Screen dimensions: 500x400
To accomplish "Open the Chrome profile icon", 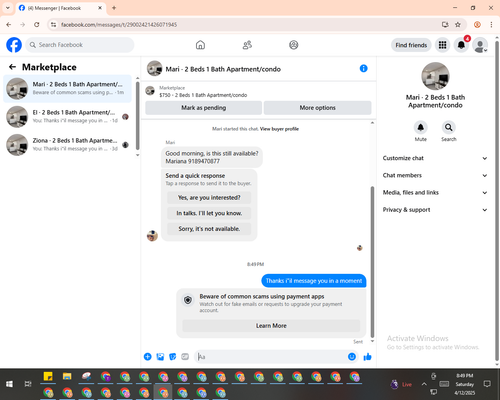I will tap(477, 25).
